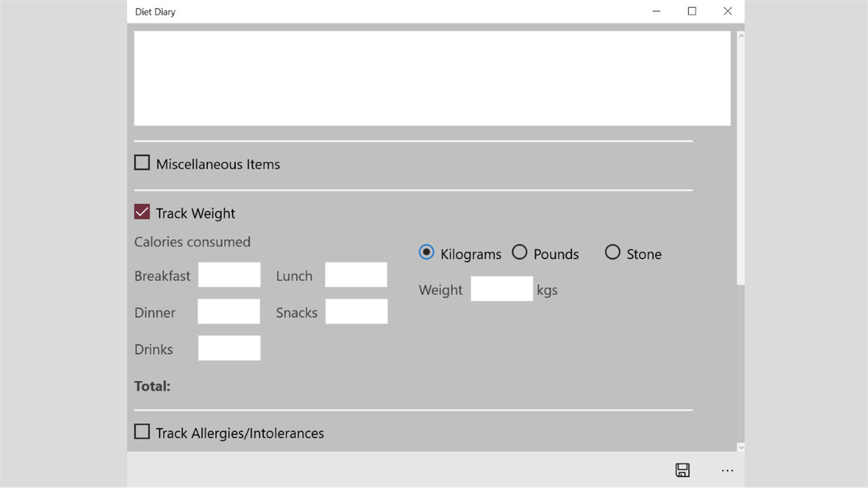
Task: Select the Pounds radio button
Action: pyautogui.click(x=520, y=252)
